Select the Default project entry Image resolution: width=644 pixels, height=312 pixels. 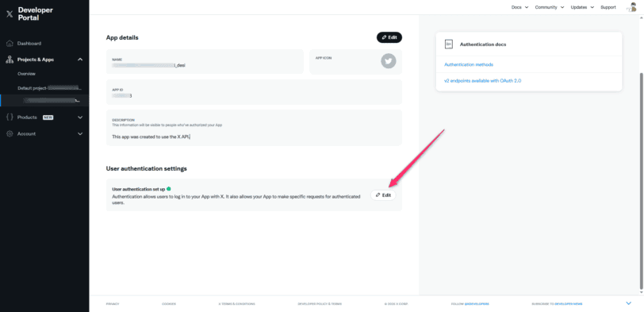pyautogui.click(x=50, y=88)
